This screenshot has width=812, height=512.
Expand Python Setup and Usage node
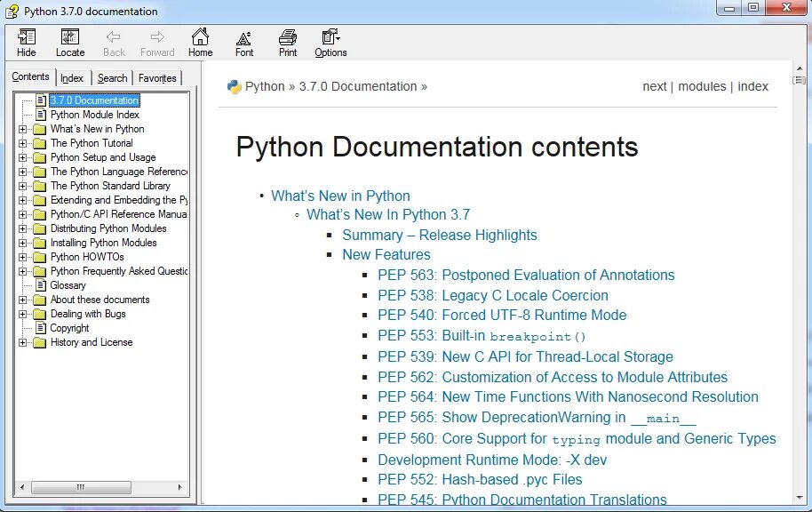click(22, 157)
